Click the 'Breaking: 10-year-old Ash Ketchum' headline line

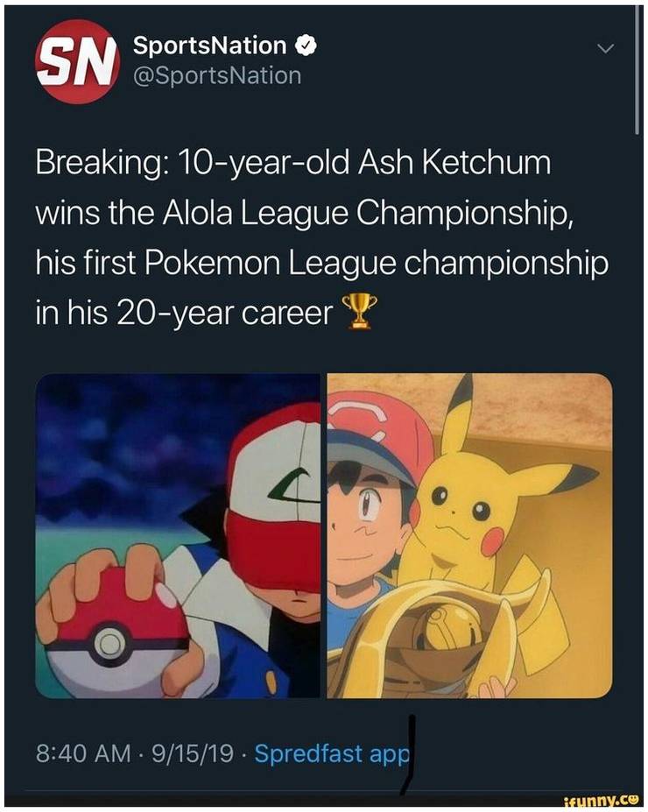(293, 163)
